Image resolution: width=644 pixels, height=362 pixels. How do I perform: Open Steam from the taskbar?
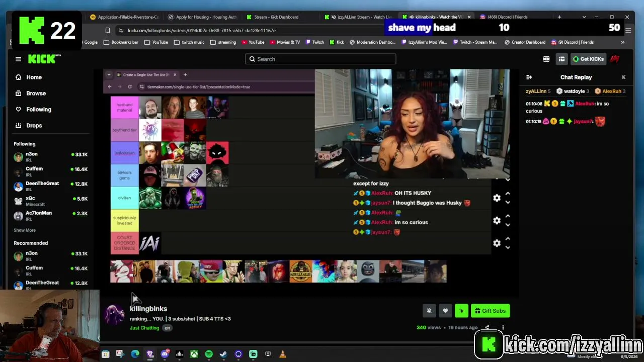(223, 354)
